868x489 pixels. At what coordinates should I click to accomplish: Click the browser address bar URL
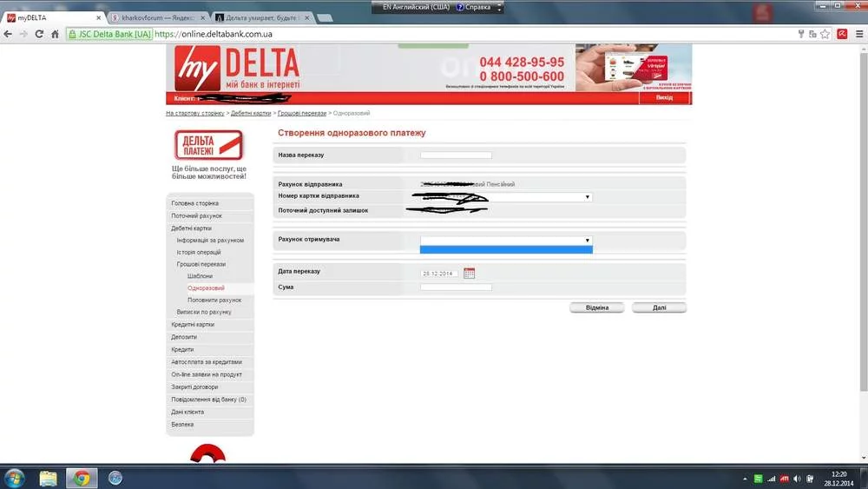pyautogui.click(x=214, y=34)
